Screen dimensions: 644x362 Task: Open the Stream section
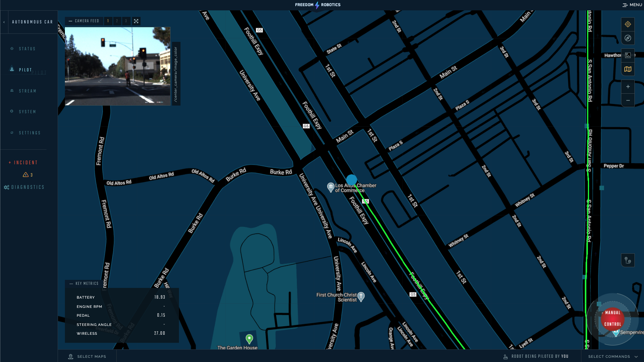[28, 91]
